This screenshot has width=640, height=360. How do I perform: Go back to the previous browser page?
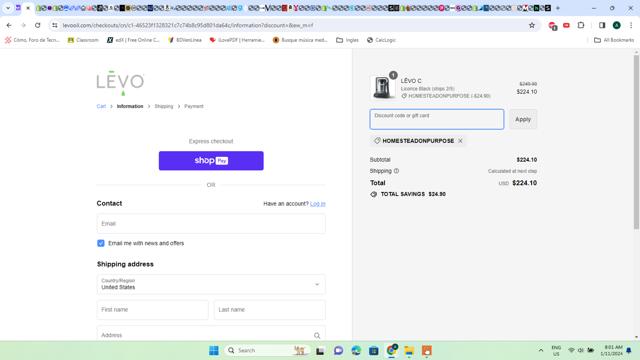9,25
